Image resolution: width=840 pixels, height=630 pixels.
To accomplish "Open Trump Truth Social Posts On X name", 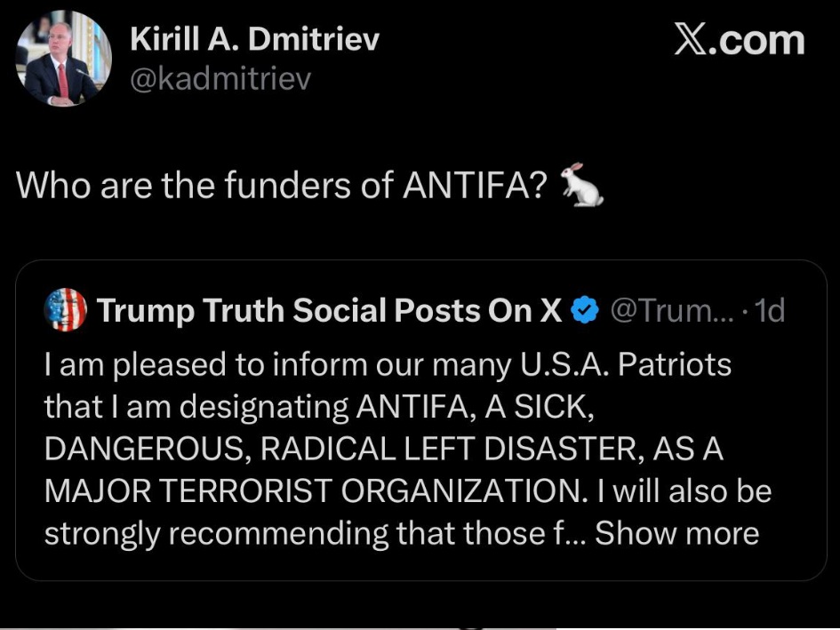I will [x=329, y=311].
